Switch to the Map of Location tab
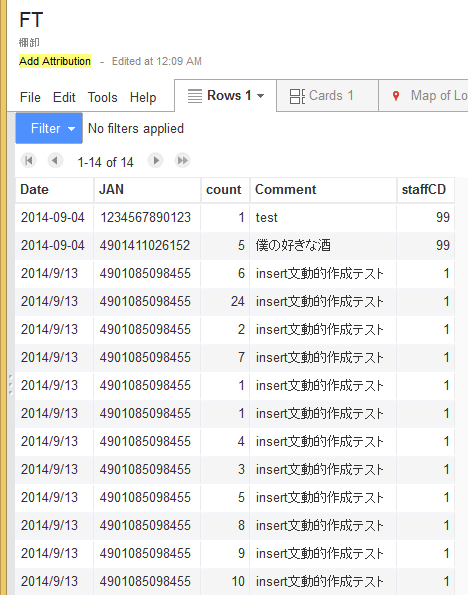 pyautogui.click(x=424, y=96)
